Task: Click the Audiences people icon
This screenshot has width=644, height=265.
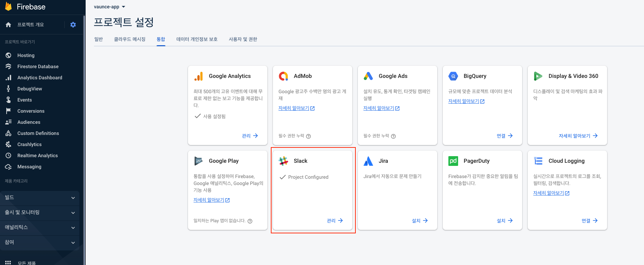Action: [8, 122]
